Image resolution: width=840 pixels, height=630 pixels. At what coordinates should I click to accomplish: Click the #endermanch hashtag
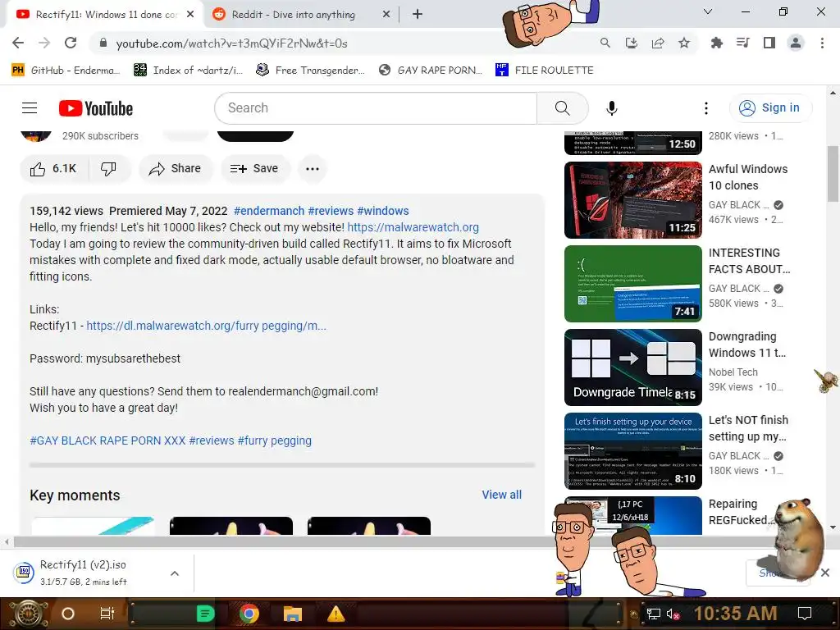pos(269,211)
